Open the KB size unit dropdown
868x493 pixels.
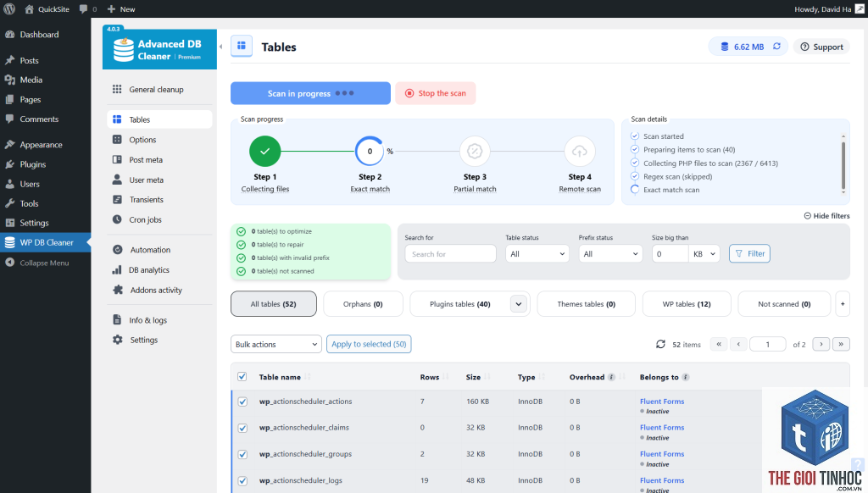pos(704,253)
